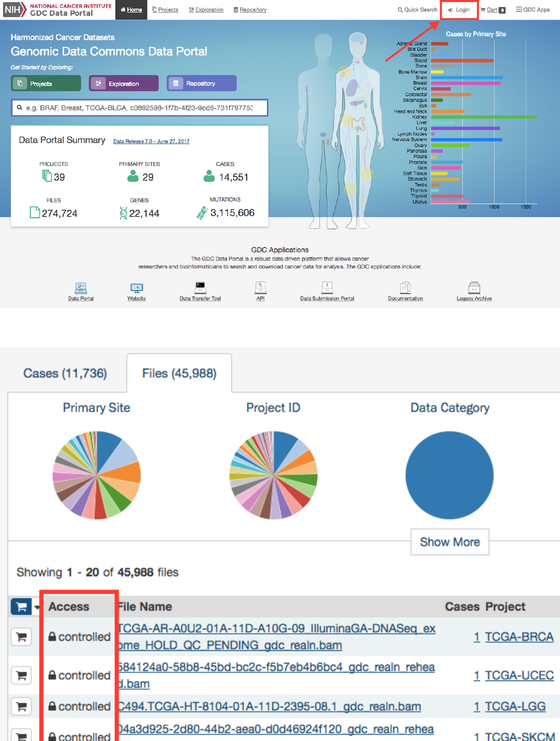Open file C494.TCGA-HT-8104-01A bam link
The width and height of the screenshot is (560, 741).
coord(269,706)
